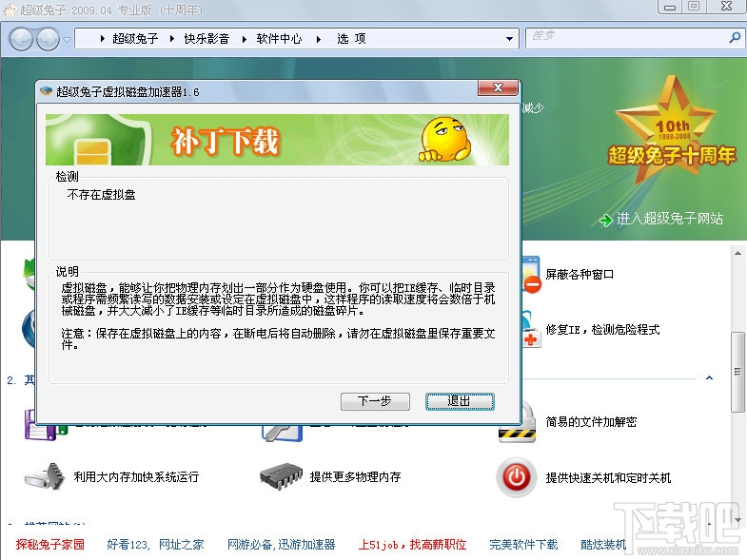Select 软件中心 in the breadcrumb bar
The width and height of the screenshot is (747, 560).
tap(279, 39)
